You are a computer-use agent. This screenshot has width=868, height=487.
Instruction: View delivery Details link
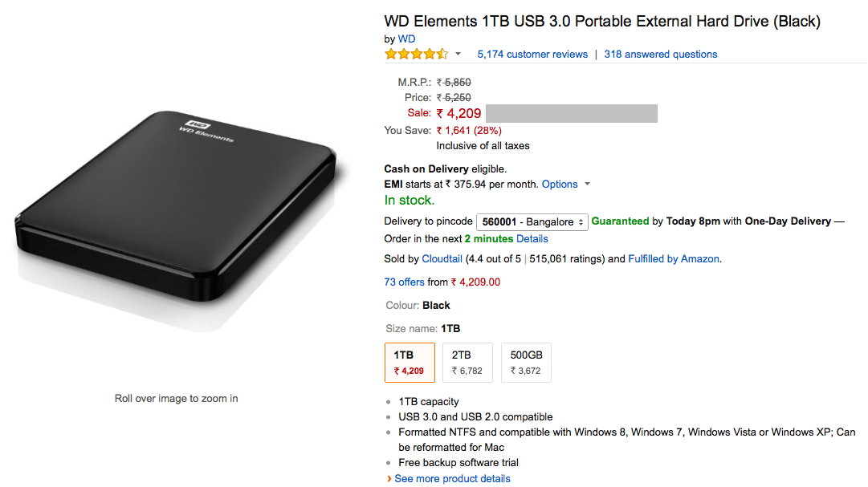click(x=532, y=239)
